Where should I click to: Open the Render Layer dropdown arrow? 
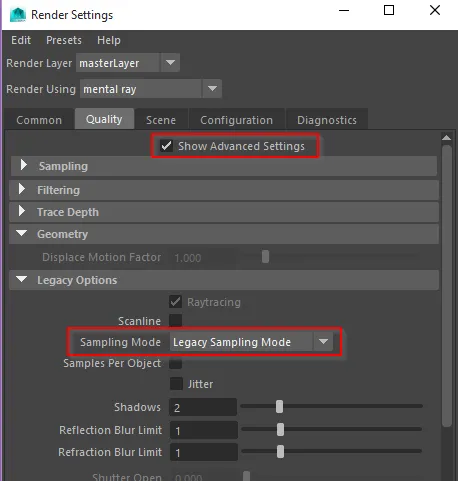[170, 63]
